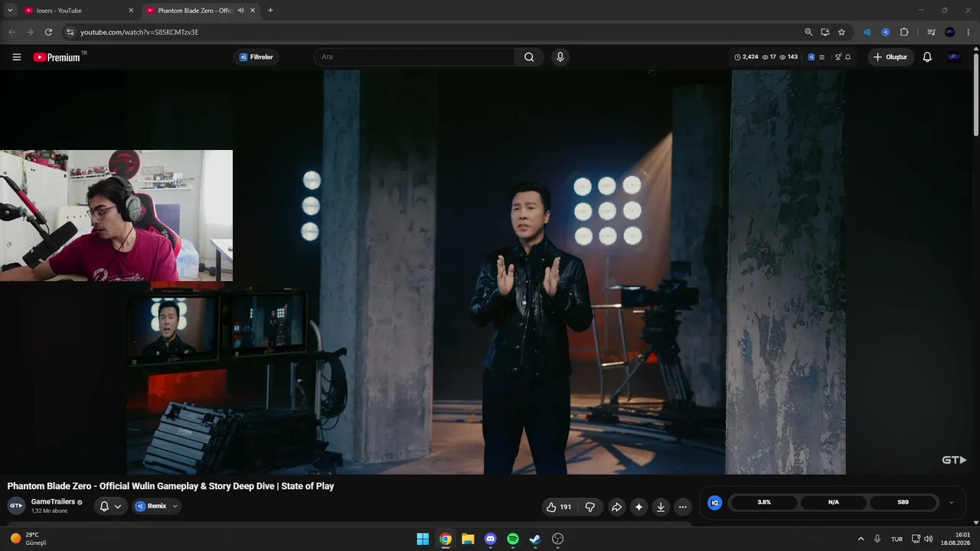Open YouTube notifications bell
Image resolution: width=980 pixels, height=551 pixels.
(x=927, y=57)
